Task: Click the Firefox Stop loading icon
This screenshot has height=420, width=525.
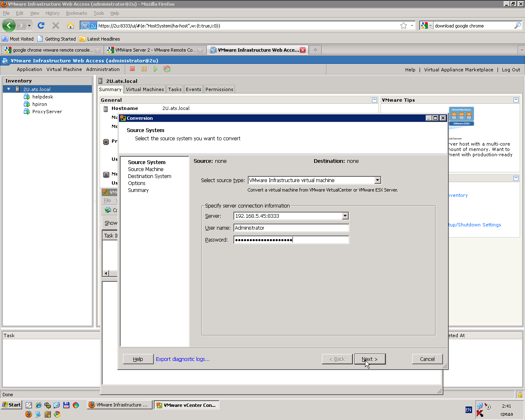Action: click(x=56, y=25)
